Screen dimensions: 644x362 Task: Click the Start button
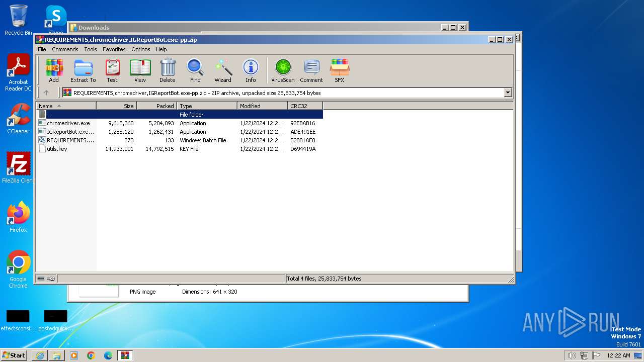point(14,355)
